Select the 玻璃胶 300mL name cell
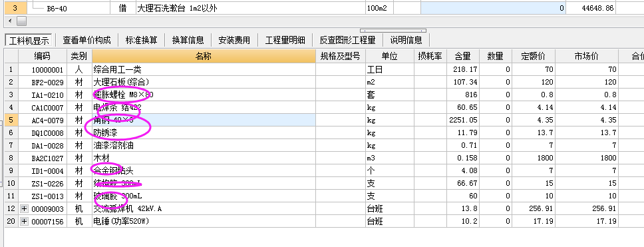 204,196
